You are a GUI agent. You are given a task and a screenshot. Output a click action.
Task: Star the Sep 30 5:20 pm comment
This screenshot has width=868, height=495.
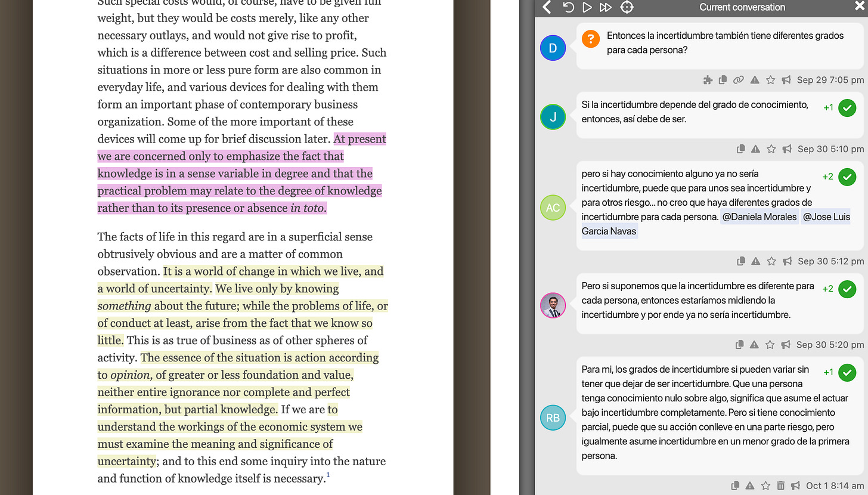[x=770, y=345]
